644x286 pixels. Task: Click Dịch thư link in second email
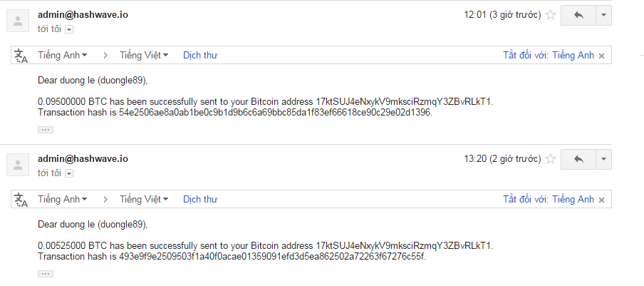[200, 199]
